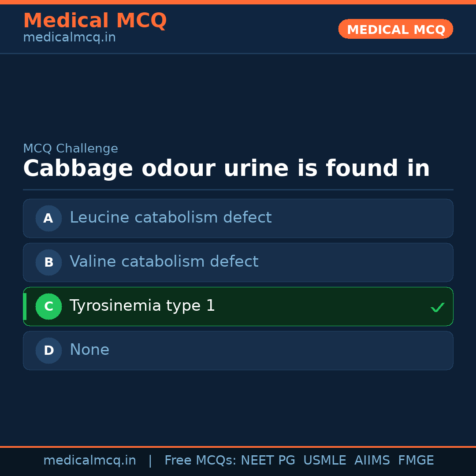Click the orange MEDICAL MCQ badge
The height and width of the screenshot is (476, 476).
coord(395,29)
